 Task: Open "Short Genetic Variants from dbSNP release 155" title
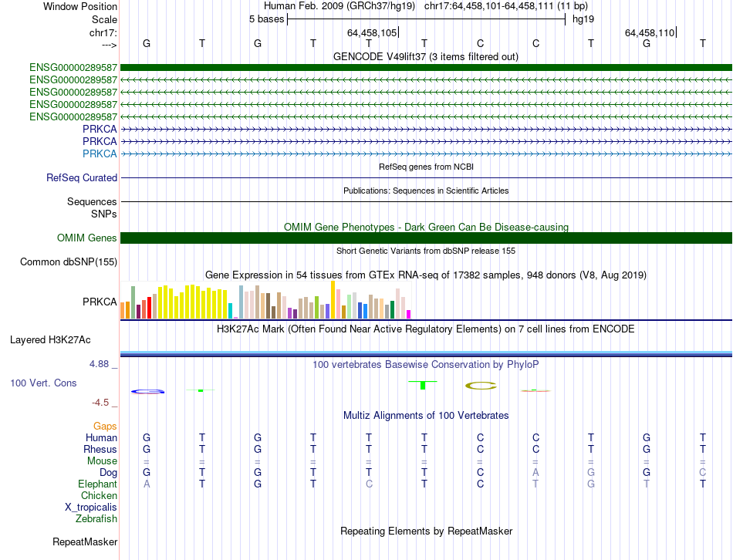coord(426,251)
